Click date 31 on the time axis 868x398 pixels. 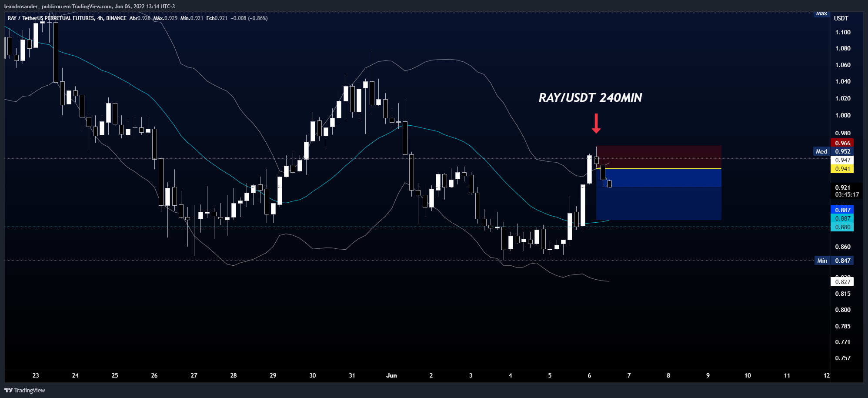coord(352,375)
